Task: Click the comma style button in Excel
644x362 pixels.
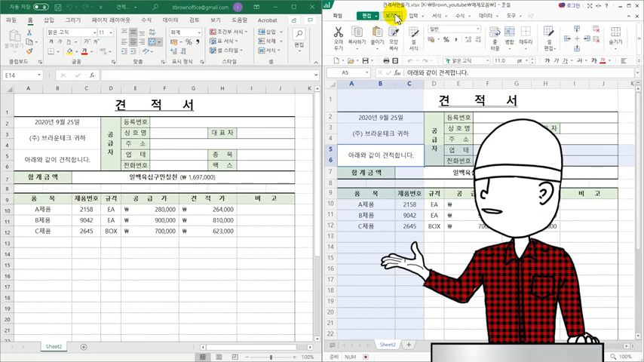Action: pos(198,41)
